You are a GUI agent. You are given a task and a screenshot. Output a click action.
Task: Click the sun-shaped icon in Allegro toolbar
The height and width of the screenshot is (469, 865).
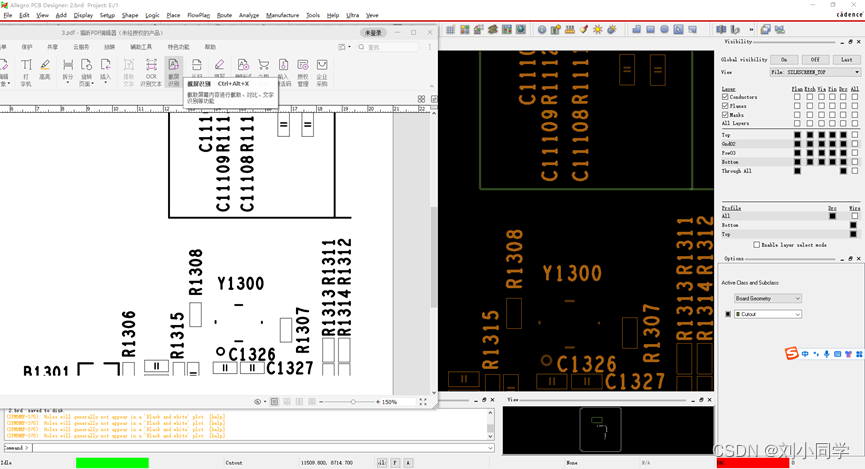[598, 29]
